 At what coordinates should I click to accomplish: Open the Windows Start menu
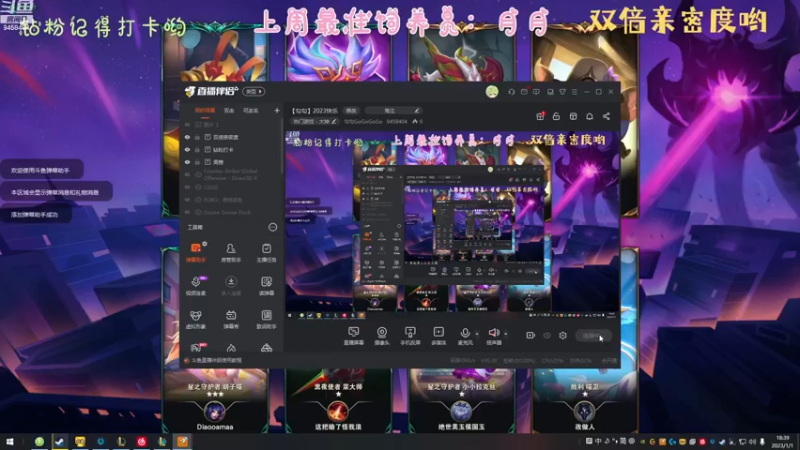[x=9, y=442]
